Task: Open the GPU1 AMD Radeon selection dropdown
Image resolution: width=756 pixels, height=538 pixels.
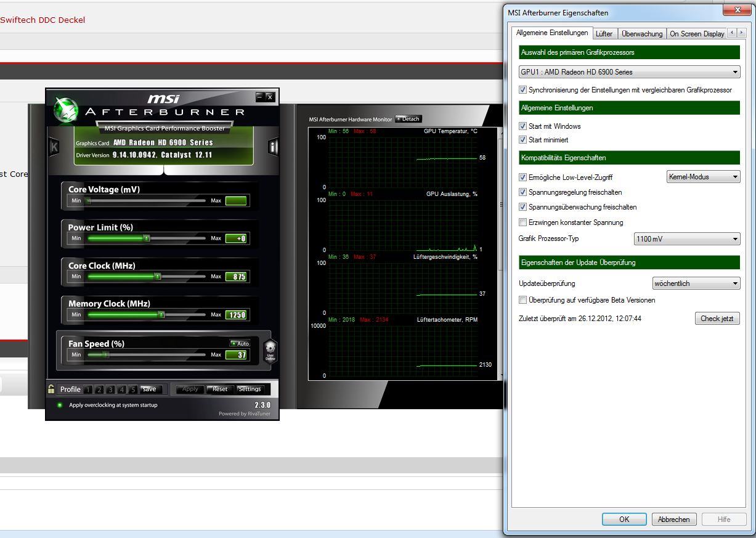Action: pos(629,72)
